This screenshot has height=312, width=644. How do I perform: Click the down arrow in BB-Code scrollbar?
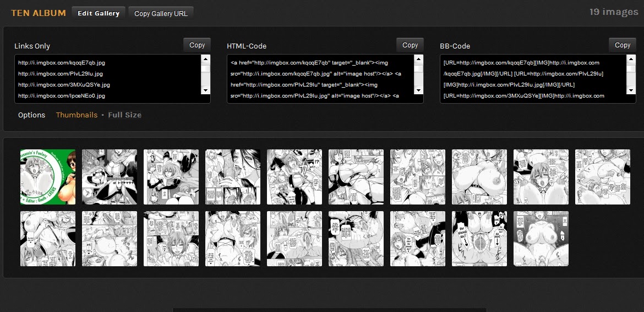pyautogui.click(x=631, y=90)
